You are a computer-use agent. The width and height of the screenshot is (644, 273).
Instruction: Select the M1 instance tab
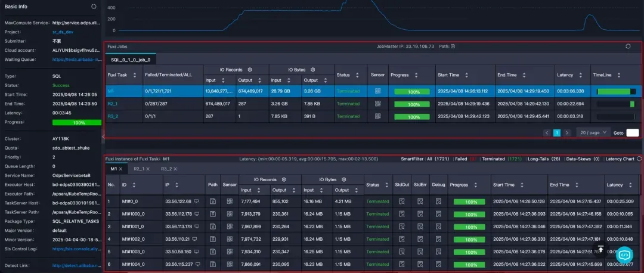pyautogui.click(x=114, y=169)
